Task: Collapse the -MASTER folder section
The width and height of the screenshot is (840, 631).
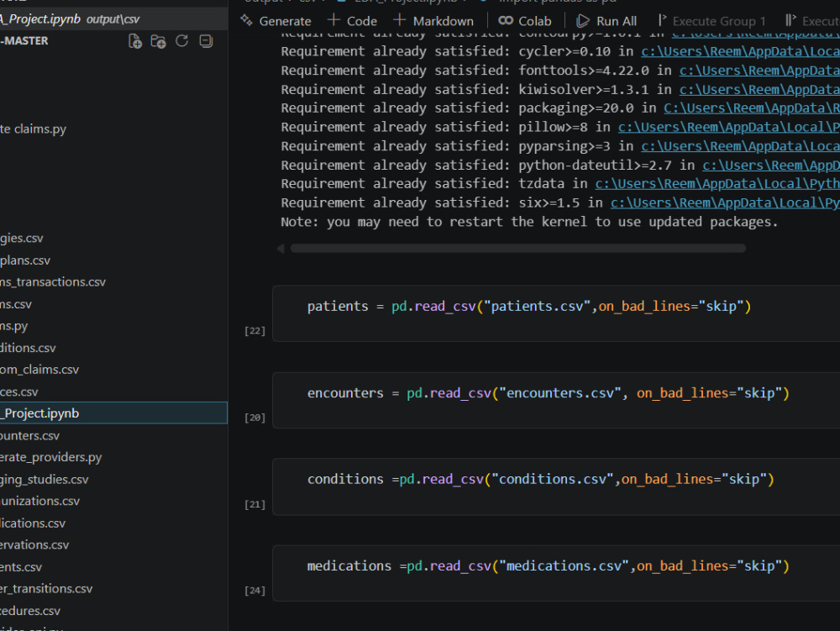Action: click(x=24, y=40)
